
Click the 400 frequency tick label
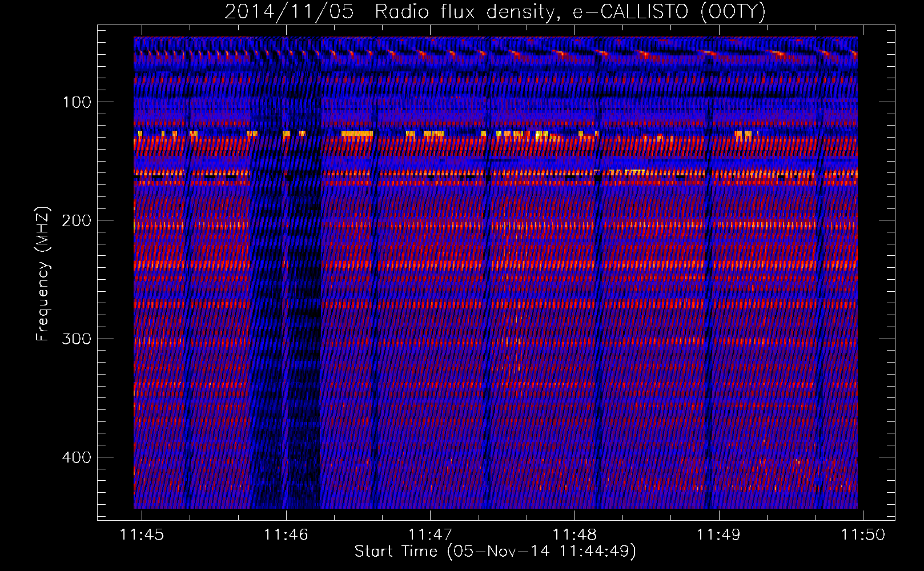coord(77,457)
